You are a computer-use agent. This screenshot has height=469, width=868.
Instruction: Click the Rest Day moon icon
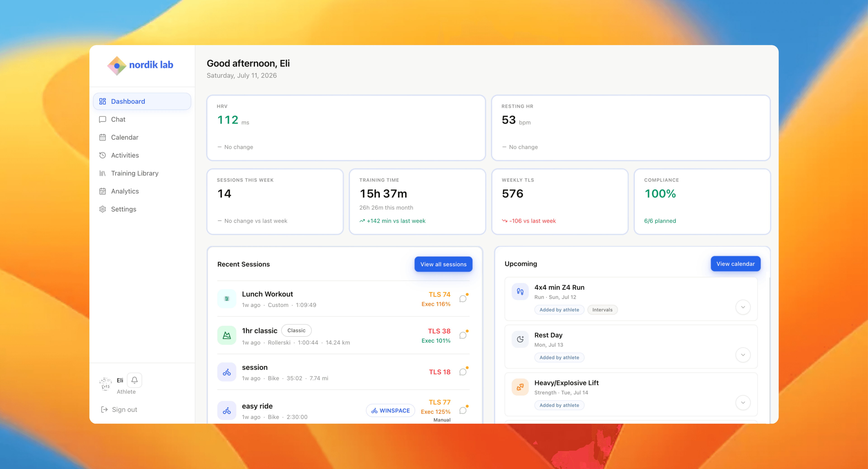tap(520, 339)
